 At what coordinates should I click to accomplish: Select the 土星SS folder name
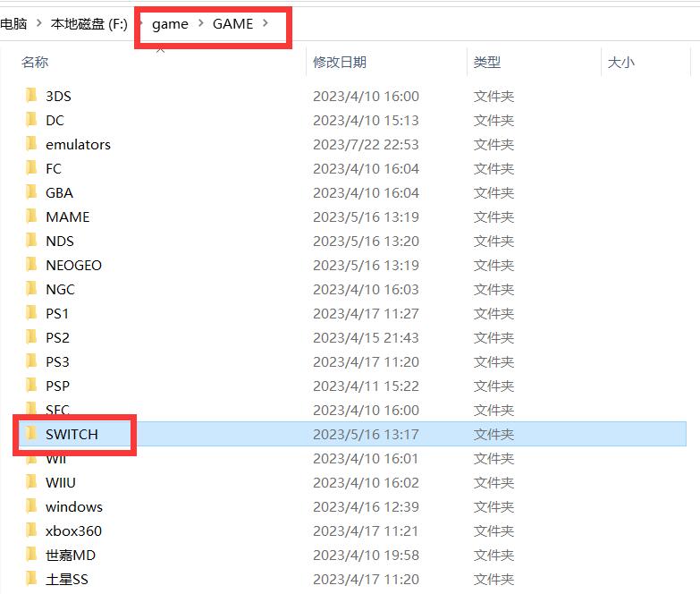point(66,579)
